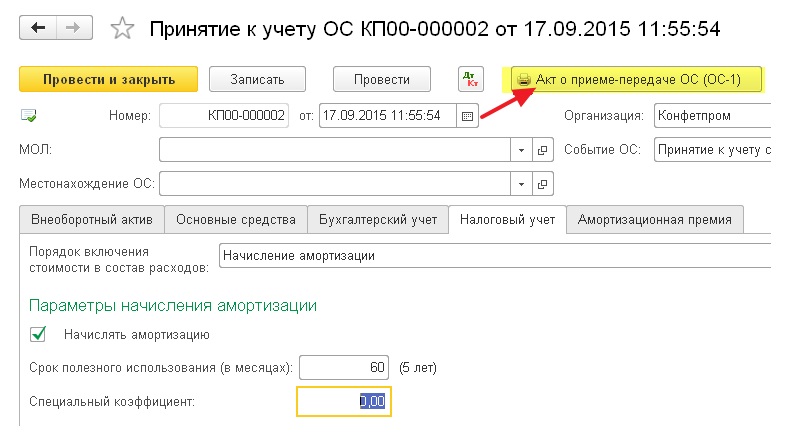The image size is (794, 443).
Task: Open Порядок включения стоимости combo box
Action: click(495, 256)
